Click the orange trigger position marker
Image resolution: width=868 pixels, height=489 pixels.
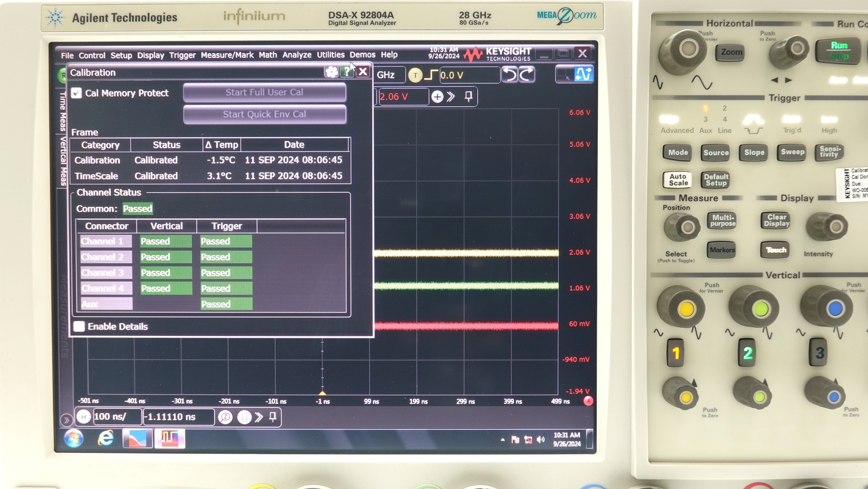coord(322,392)
